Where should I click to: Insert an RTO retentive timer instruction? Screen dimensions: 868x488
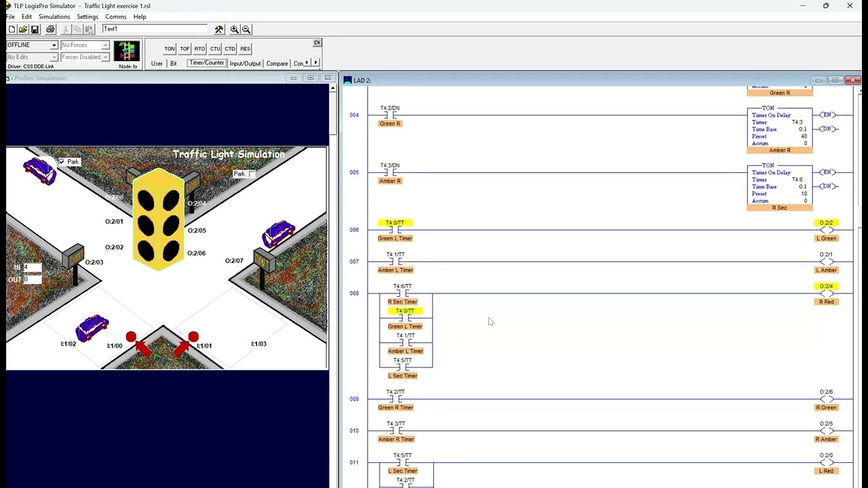[199, 49]
